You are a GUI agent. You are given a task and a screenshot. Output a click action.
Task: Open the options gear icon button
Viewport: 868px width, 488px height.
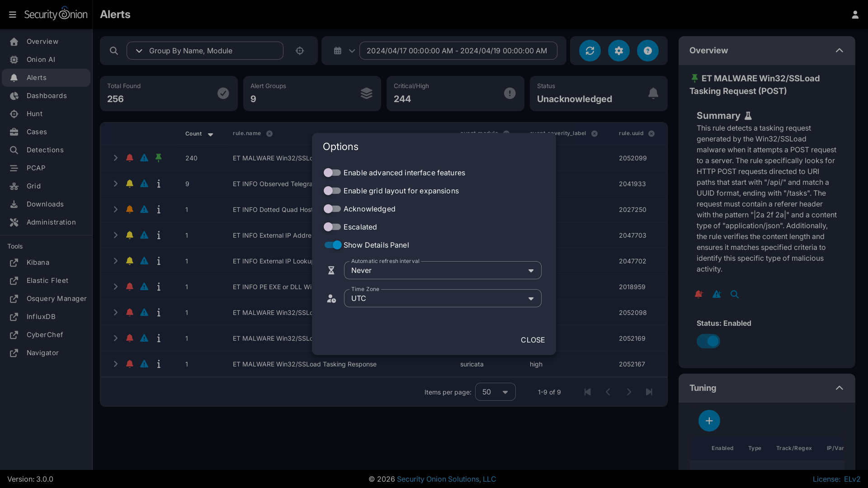click(618, 51)
